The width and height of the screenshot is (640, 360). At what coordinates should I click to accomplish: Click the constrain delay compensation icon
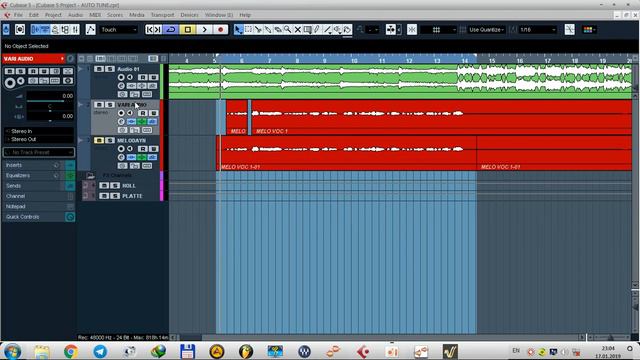pyautogui.click(x=20, y=29)
